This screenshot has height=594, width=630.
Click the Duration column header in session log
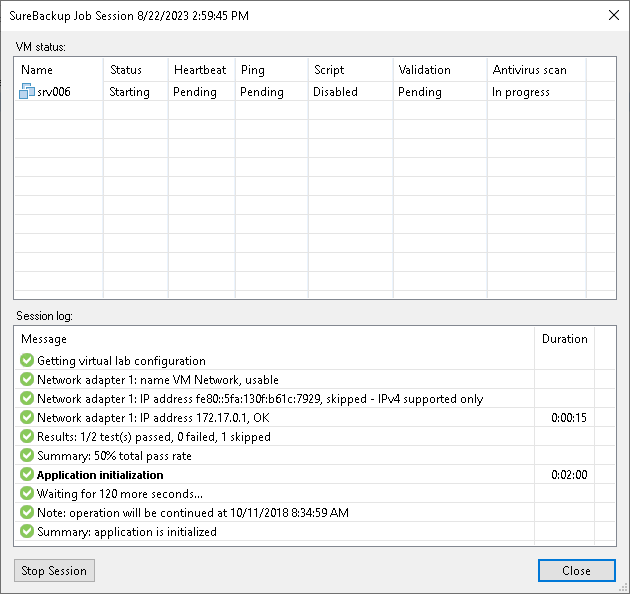(565, 339)
